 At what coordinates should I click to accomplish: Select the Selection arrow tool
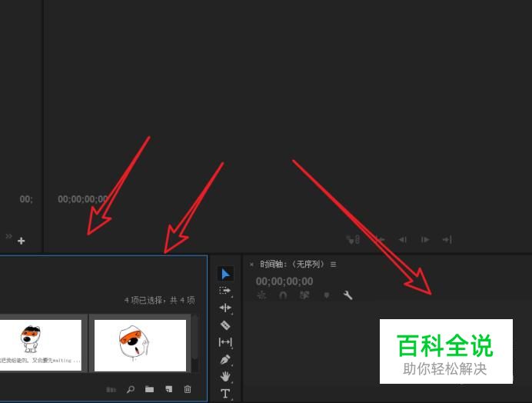[x=225, y=274]
